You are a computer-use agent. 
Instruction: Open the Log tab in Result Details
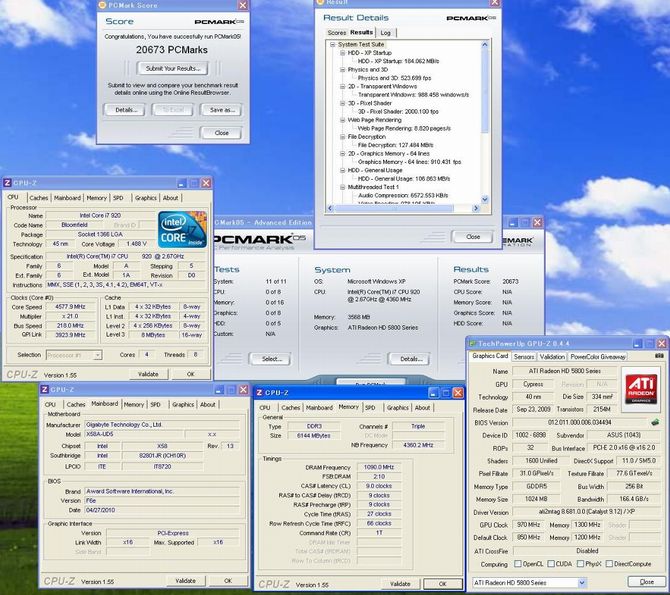(x=385, y=32)
